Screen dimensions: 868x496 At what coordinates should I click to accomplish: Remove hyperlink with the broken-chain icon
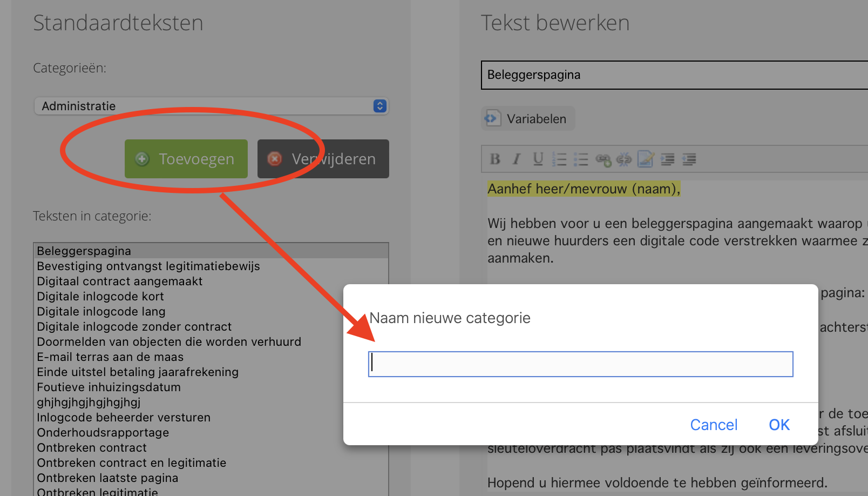[x=624, y=159]
